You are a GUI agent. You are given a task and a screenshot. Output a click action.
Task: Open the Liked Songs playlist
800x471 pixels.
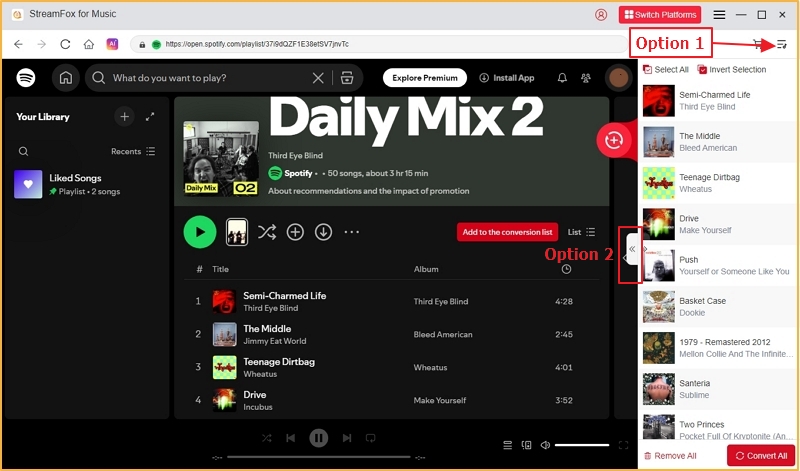point(86,184)
